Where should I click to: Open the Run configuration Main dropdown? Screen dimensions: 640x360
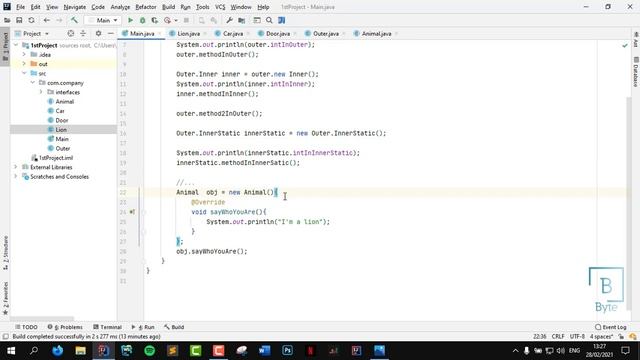tap(103, 20)
